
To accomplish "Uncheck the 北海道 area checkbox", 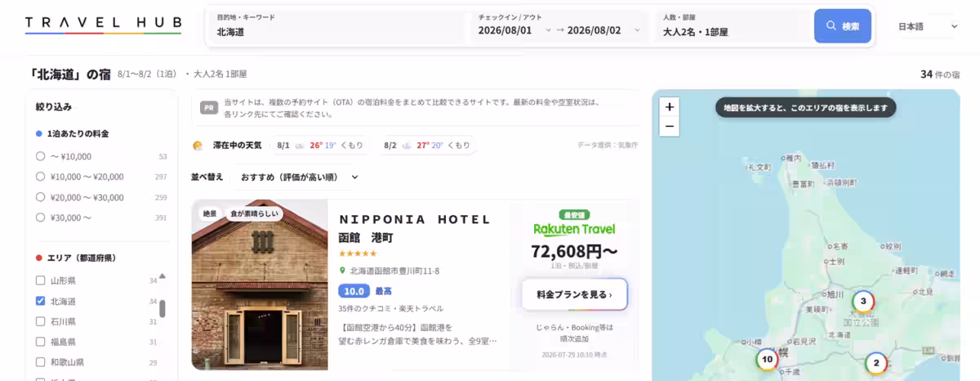I will (x=41, y=301).
